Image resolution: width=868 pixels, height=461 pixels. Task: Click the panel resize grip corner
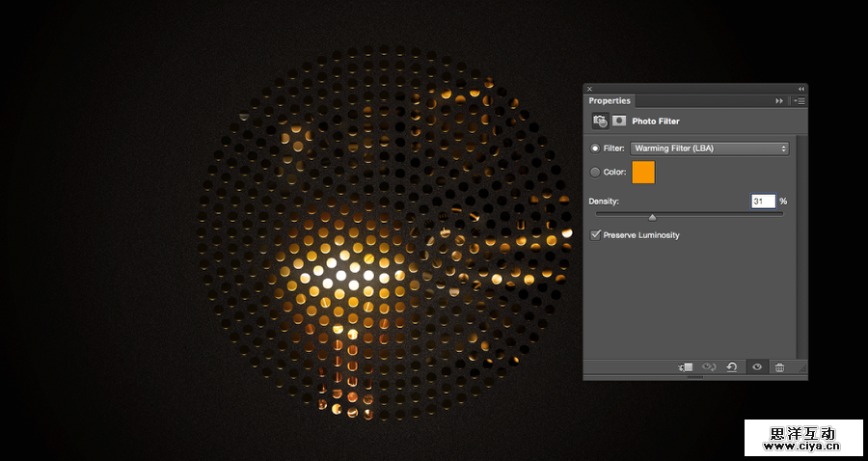pyautogui.click(x=802, y=368)
